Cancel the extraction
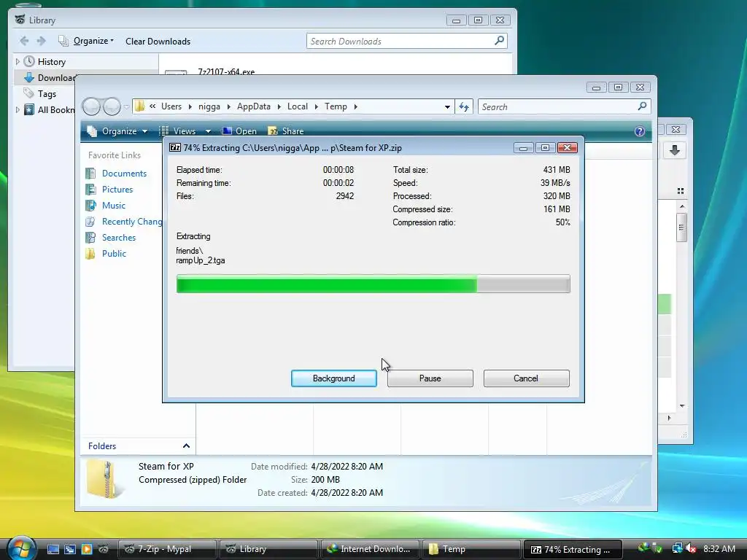This screenshot has height=560, width=747. (526, 378)
